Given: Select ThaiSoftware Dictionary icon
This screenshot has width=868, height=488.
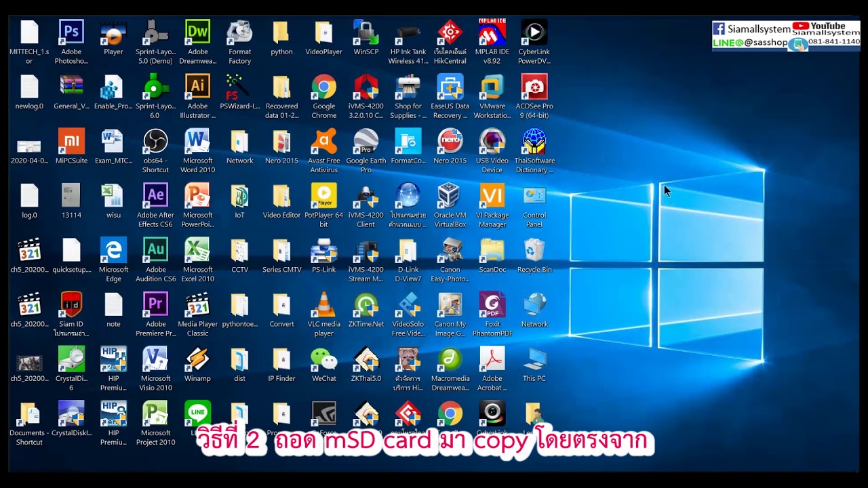Looking at the screenshot, I should pyautogui.click(x=534, y=142).
